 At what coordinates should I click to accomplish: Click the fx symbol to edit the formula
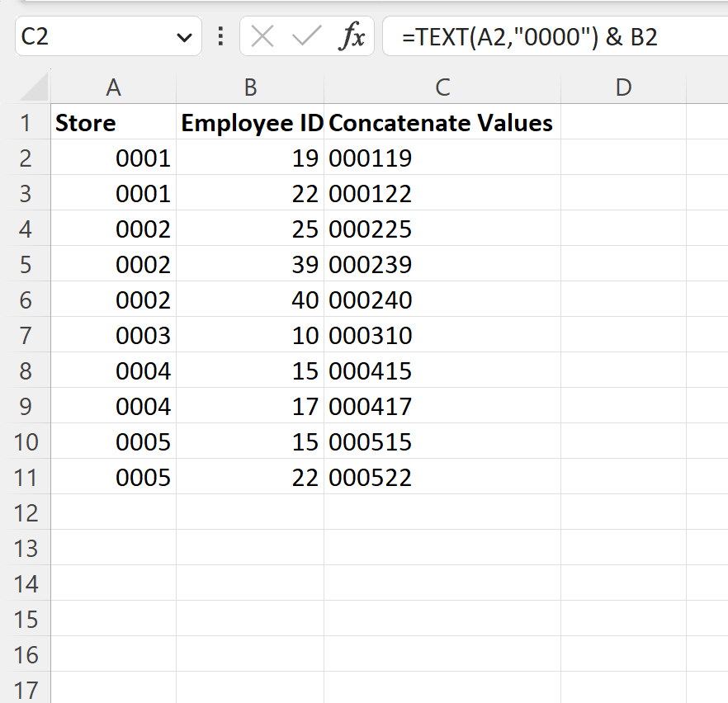[x=353, y=36]
